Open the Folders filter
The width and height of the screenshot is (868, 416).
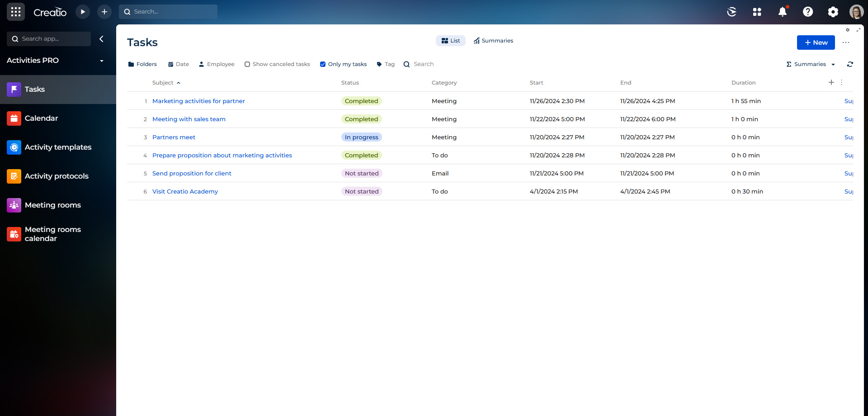142,64
